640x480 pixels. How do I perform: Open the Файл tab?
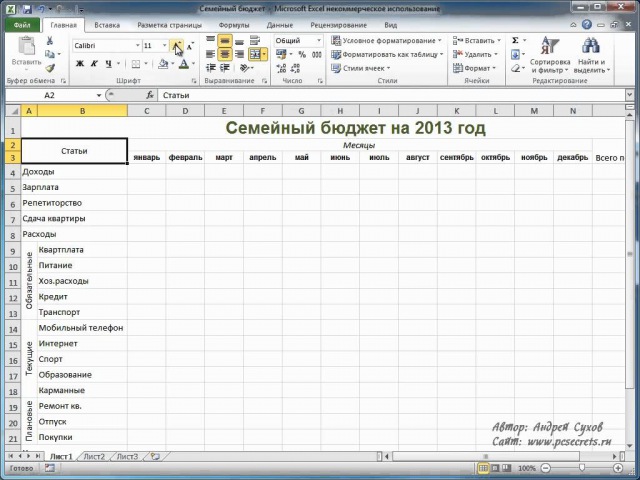click(x=22, y=25)
